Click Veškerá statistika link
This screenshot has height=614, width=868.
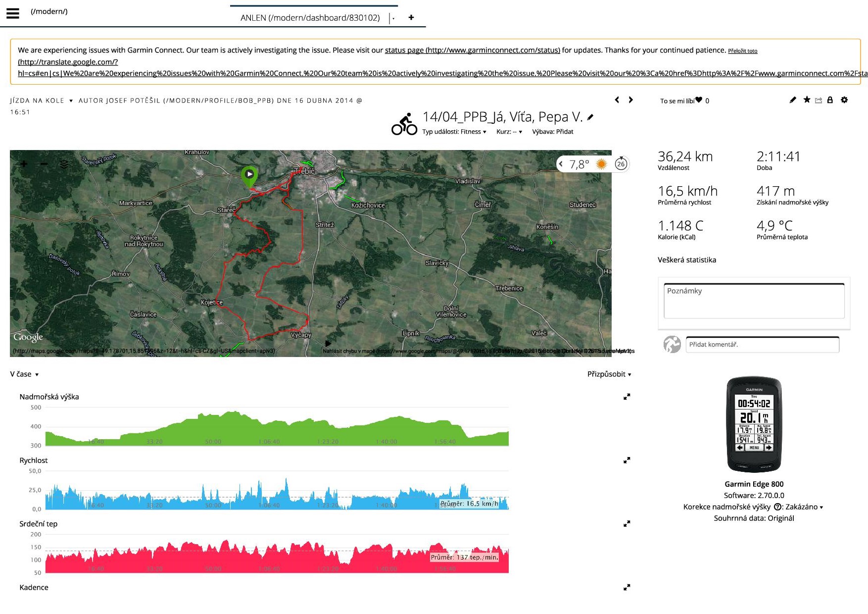(686, 260)
